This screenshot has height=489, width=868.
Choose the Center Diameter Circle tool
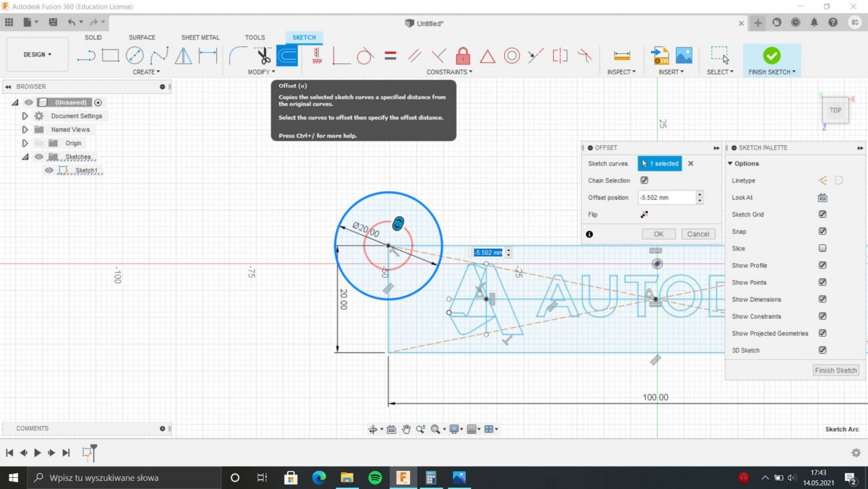point(135,56)
